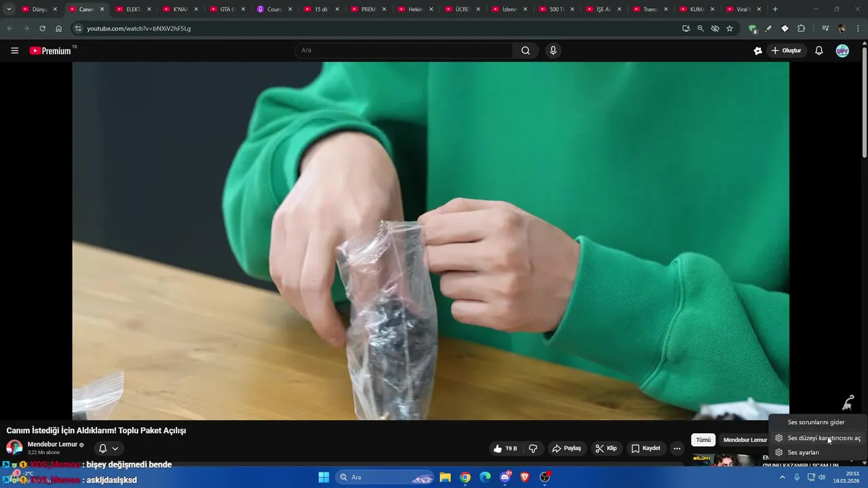This screenshot has width=868, height=488.
Task: Expand subscription notification bell dropdown
Action: 108,449
